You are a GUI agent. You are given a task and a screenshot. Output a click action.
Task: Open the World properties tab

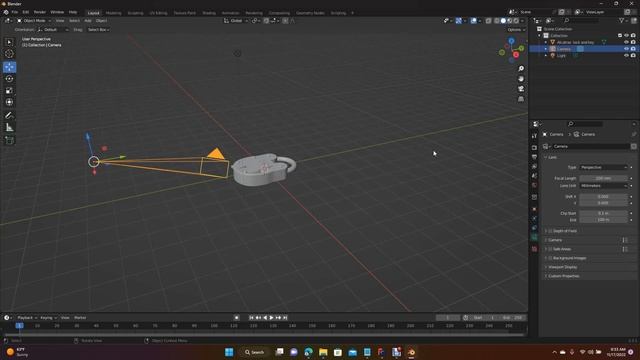tap(534, 185)
